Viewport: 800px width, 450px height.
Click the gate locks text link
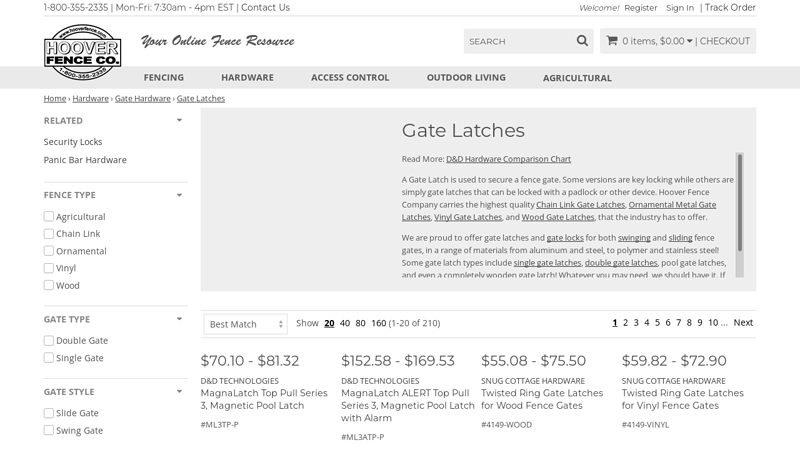pyautogui.click(x=565, y=238)
